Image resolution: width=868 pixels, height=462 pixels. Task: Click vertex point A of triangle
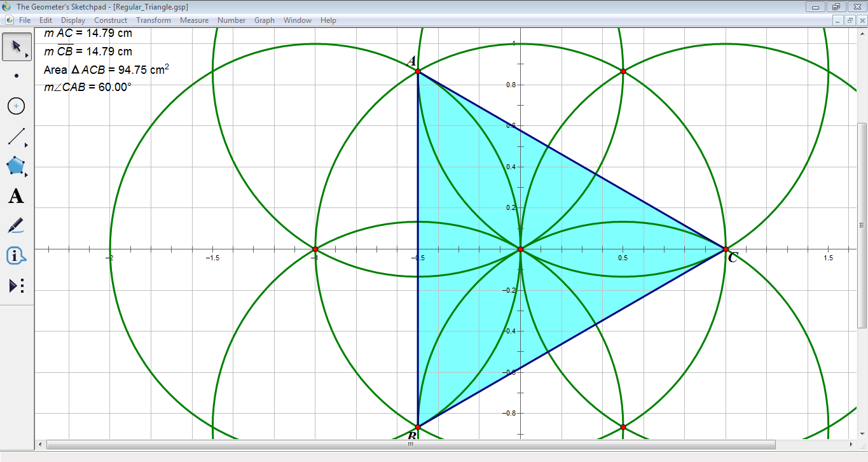click(x=418, y=71)
